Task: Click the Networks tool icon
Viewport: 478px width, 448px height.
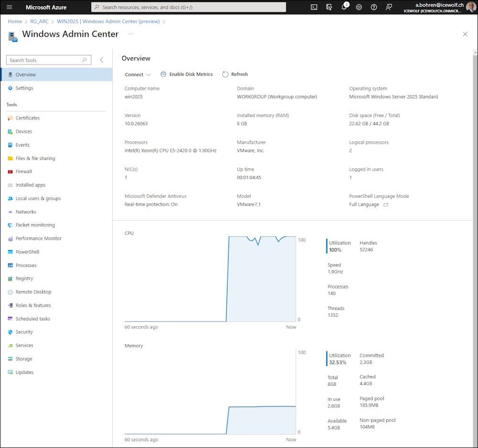Action: [x=10, y=212]
